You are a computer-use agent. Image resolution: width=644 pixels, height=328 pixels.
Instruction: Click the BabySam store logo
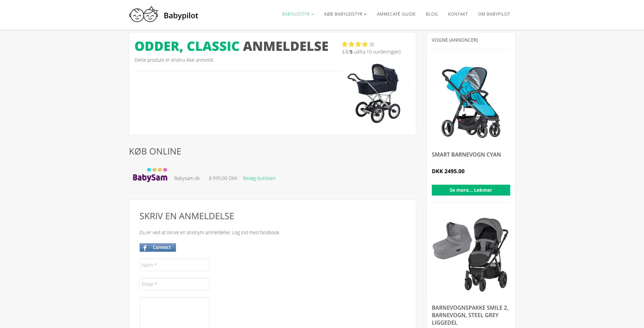point(150,175)
